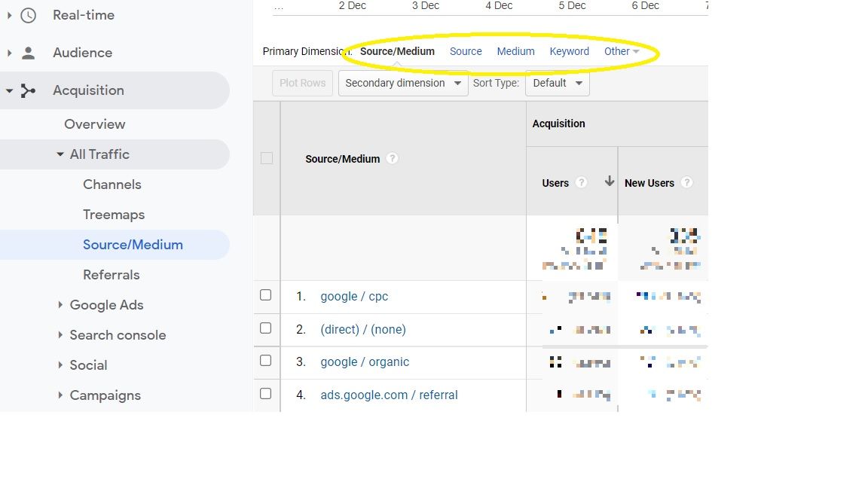Open the (direct) / (none) source link

tap(363, 329)
